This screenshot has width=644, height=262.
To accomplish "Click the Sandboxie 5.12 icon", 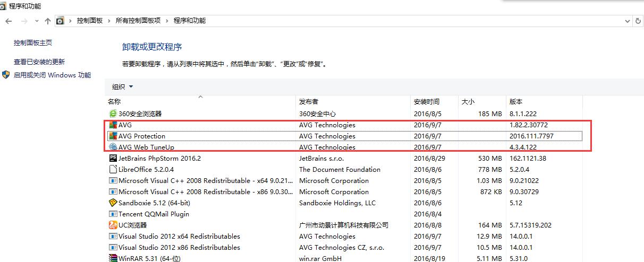I will (113, 203).
